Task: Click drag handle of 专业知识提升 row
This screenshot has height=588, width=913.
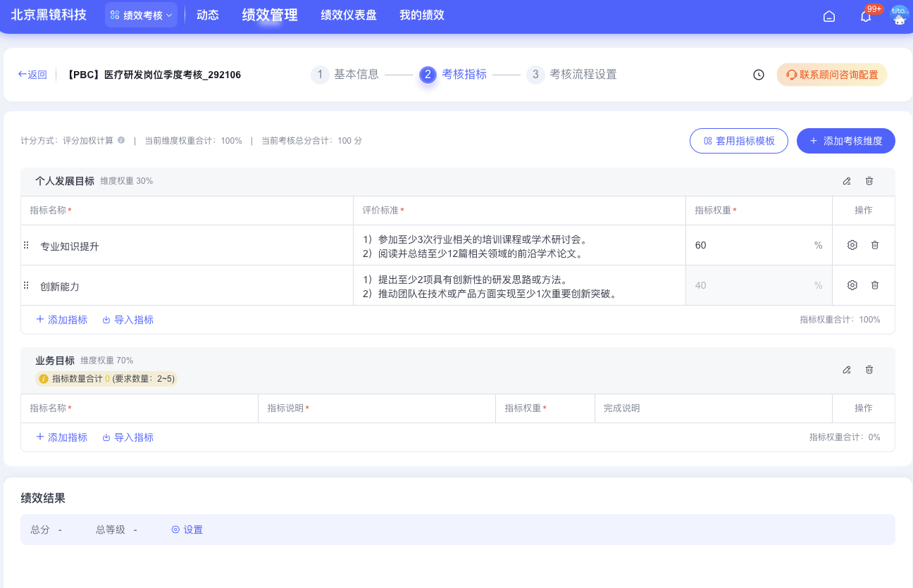Action: (26, 245)
